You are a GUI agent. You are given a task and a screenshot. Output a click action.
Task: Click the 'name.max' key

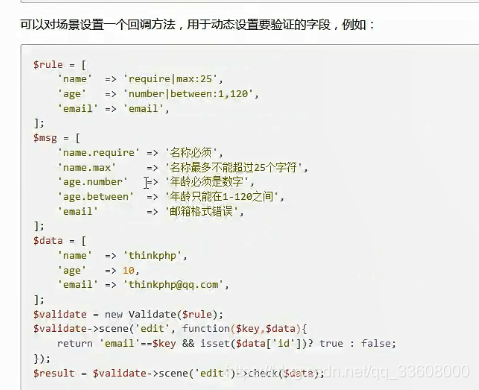pyautogui.click(x=87, y=167)
